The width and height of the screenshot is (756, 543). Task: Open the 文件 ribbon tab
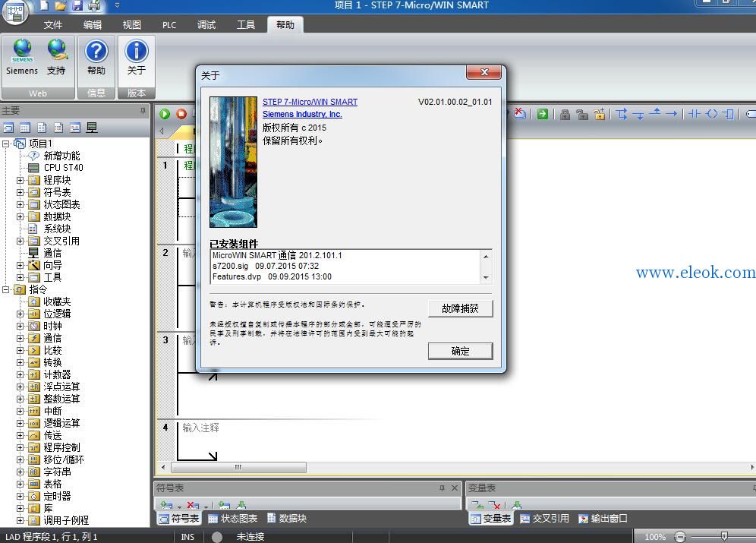coord(53,24)
